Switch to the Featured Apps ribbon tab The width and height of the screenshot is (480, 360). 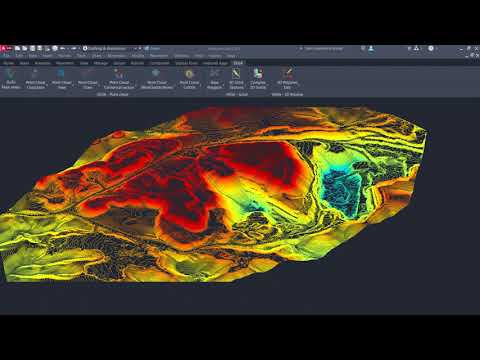click(215, 63)
